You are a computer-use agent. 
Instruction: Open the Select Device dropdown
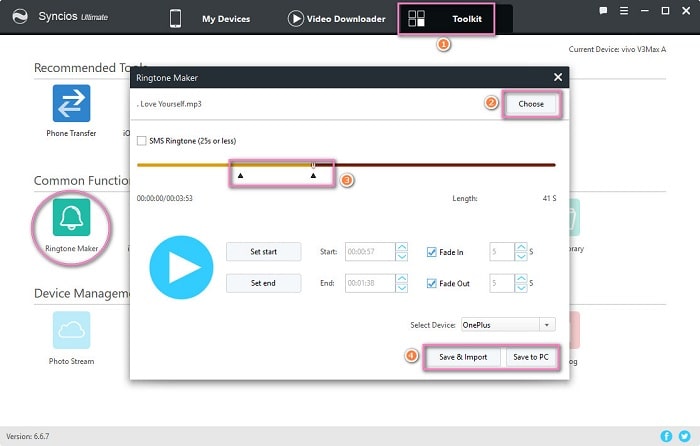508,325
